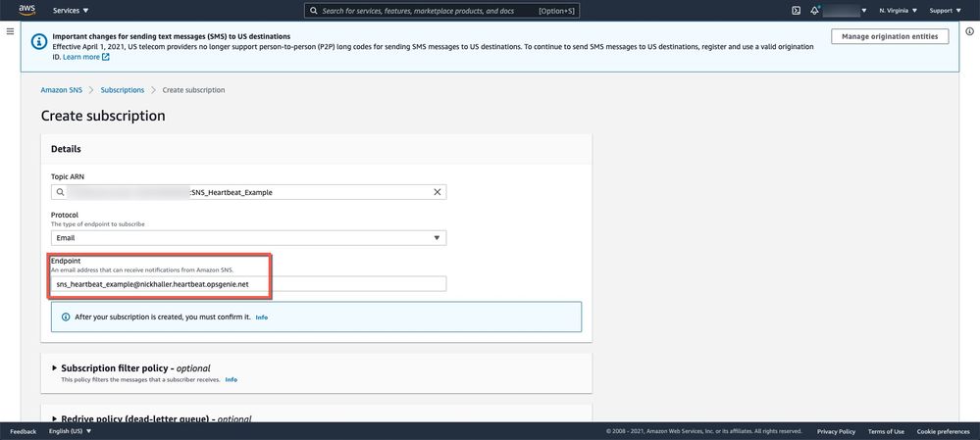Open the blurred account name dropdown
Image resolution: width=980 pixels, height=440 pixels.
[x=845, y=11]
